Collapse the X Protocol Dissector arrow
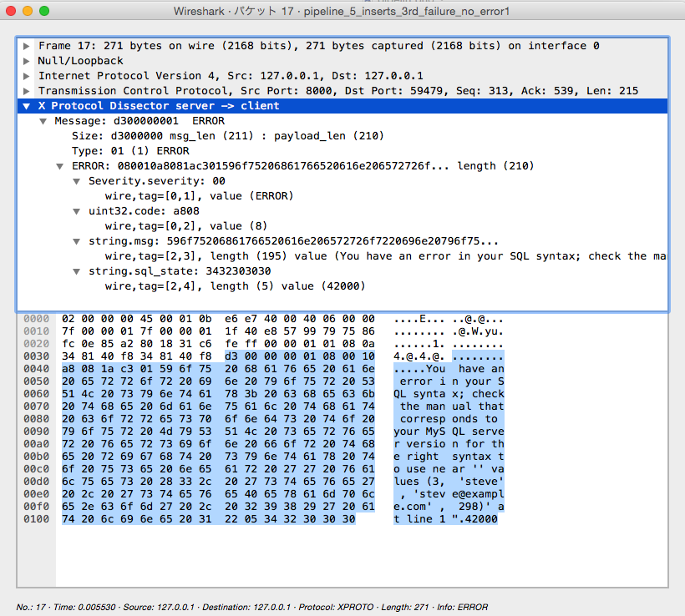 [26, 106]
